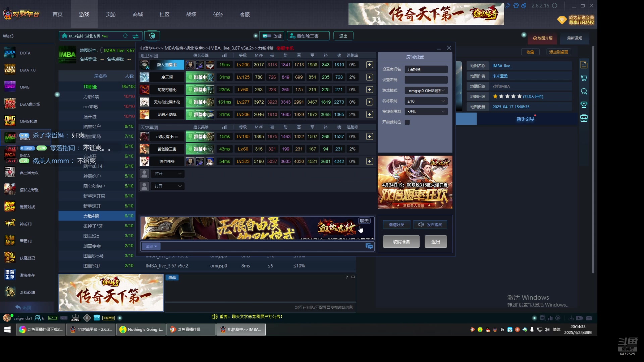Open the first empty slot 打开 dropdown
Screen dimensions: 644x362
pyautogui.click(x=167, y=174)
